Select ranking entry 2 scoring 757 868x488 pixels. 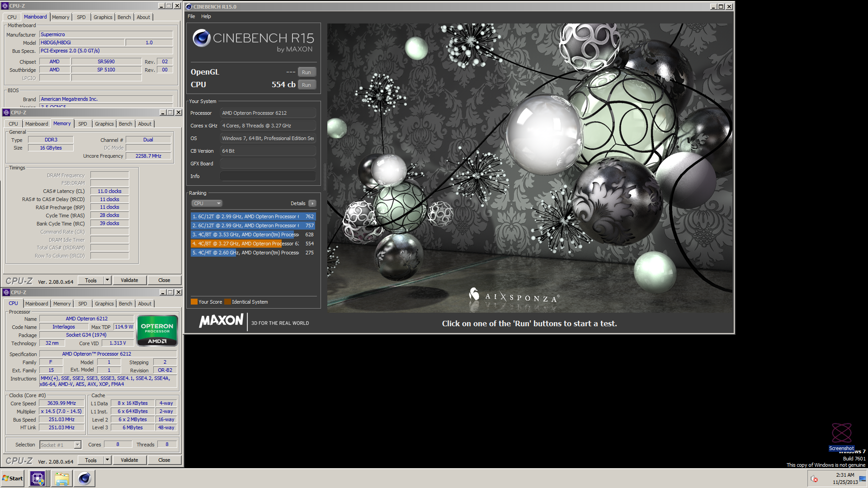point(253,225)
